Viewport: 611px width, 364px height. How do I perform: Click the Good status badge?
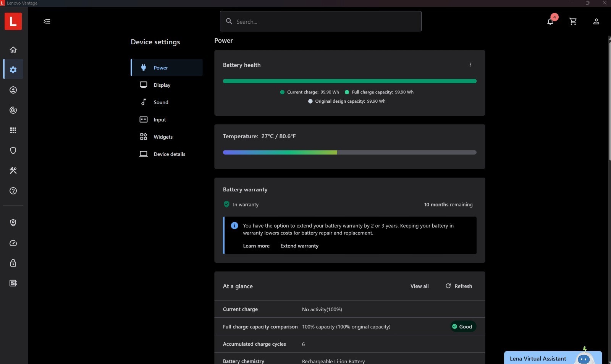tap(462, 327)
